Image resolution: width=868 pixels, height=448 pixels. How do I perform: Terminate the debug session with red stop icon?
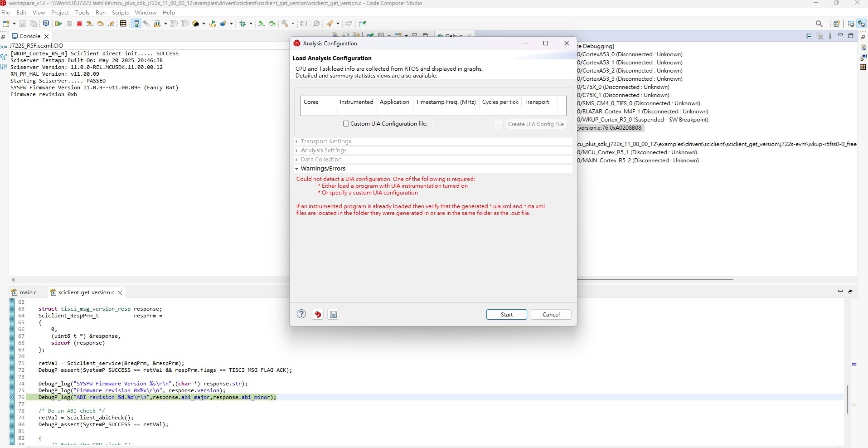coord(79,24)
